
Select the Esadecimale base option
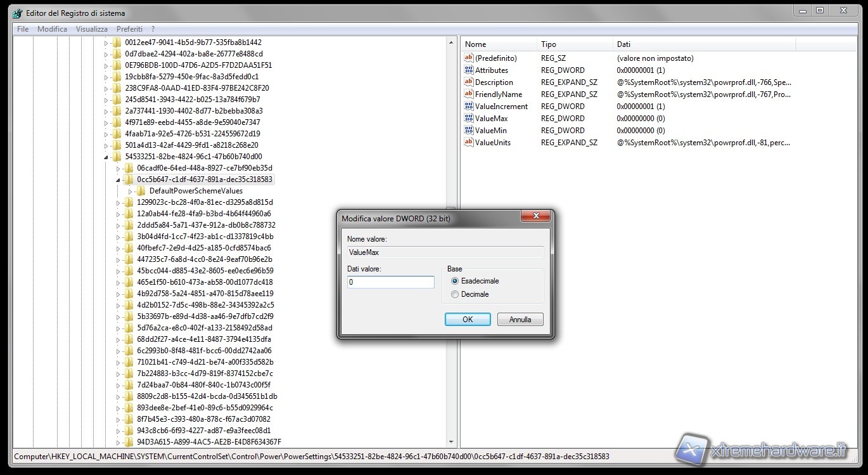coord(455,281)
